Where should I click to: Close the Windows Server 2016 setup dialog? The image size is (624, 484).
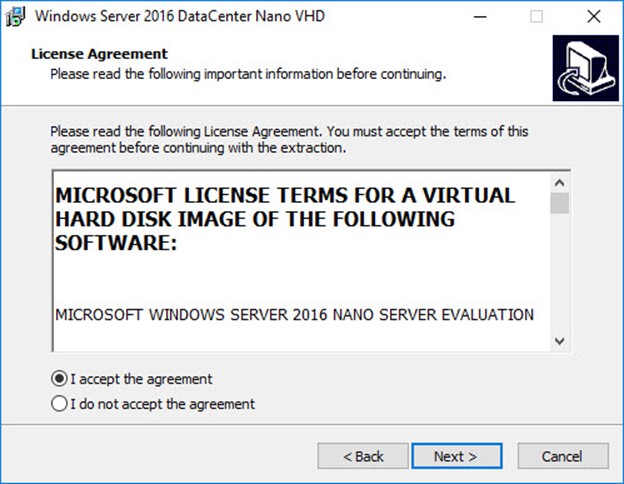coord(595,17)
